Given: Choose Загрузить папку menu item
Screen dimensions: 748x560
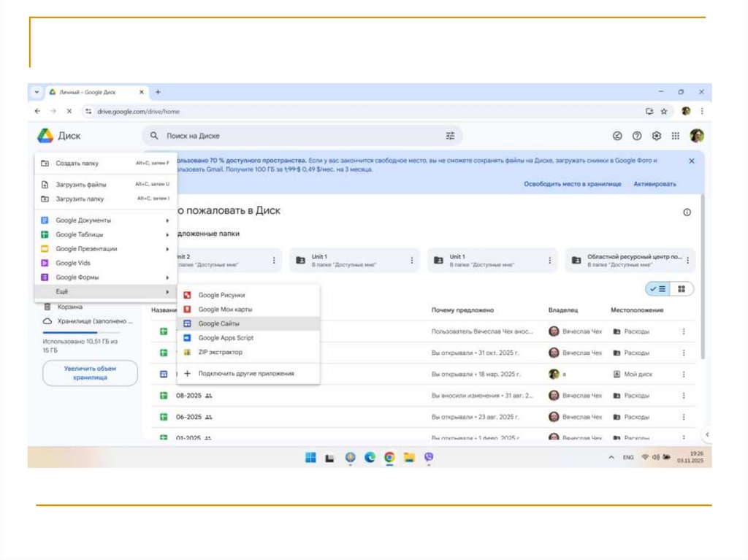Looking at the screenshot, I should [x=106, y=199].
